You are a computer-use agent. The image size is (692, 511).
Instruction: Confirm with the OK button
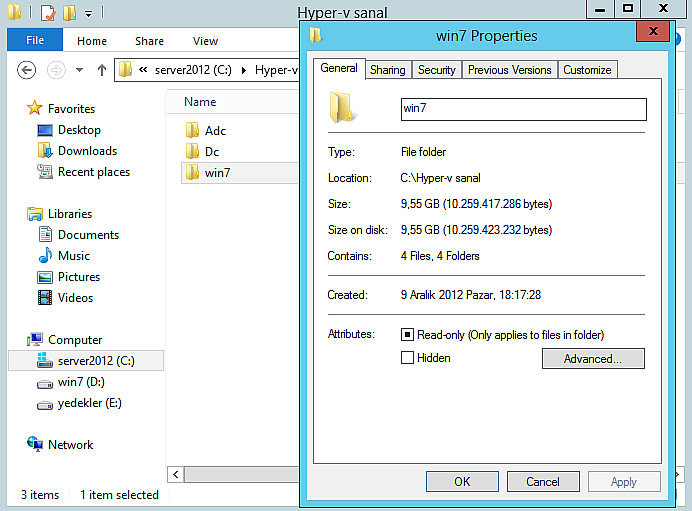[462, 481]
